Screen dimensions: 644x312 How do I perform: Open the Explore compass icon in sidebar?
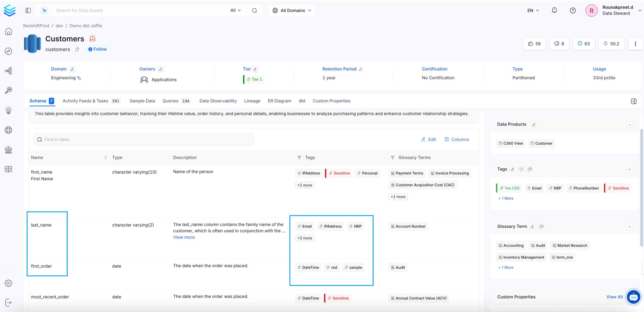click(x=8, y=51)
